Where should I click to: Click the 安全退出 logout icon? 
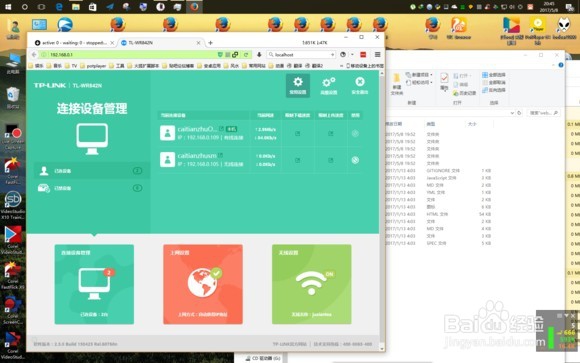point(360,85)
